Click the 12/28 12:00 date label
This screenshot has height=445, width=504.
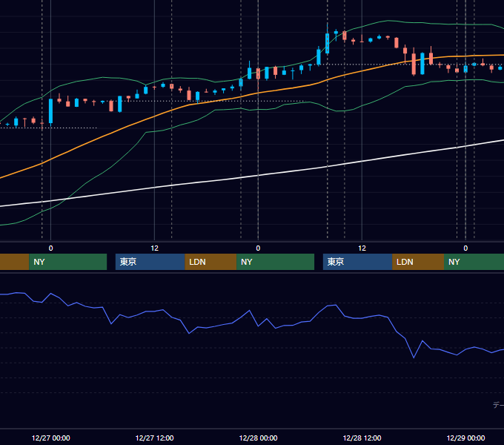[x=362, y=438]
